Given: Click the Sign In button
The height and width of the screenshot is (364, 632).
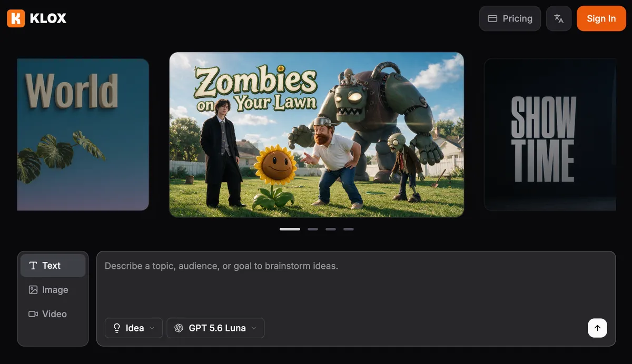Looking at the screenshot, I should (601, 18).
